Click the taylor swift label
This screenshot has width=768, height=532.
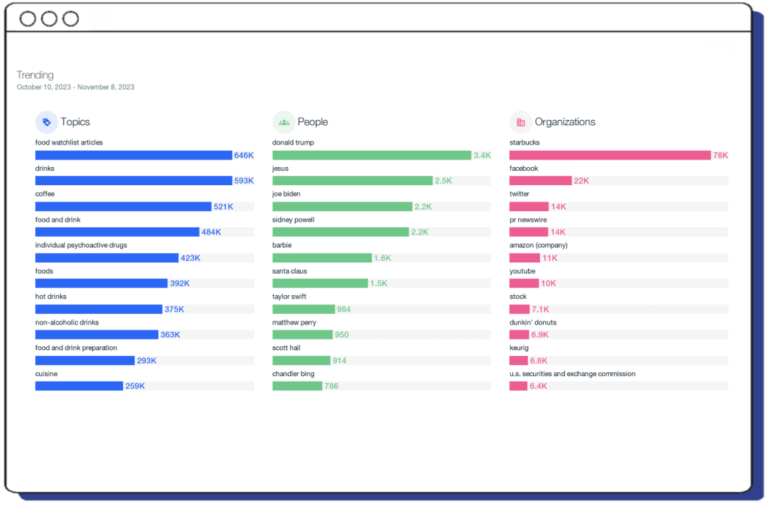point(289,297)
